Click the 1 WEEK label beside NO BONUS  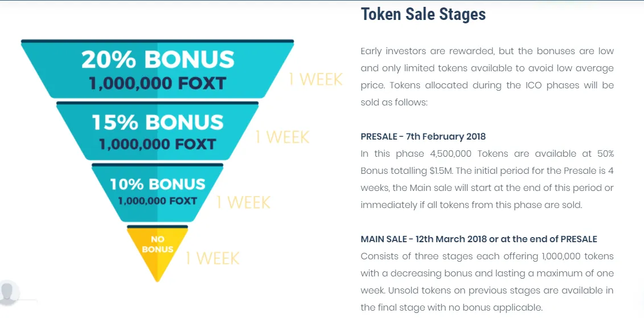coord(212,258)
